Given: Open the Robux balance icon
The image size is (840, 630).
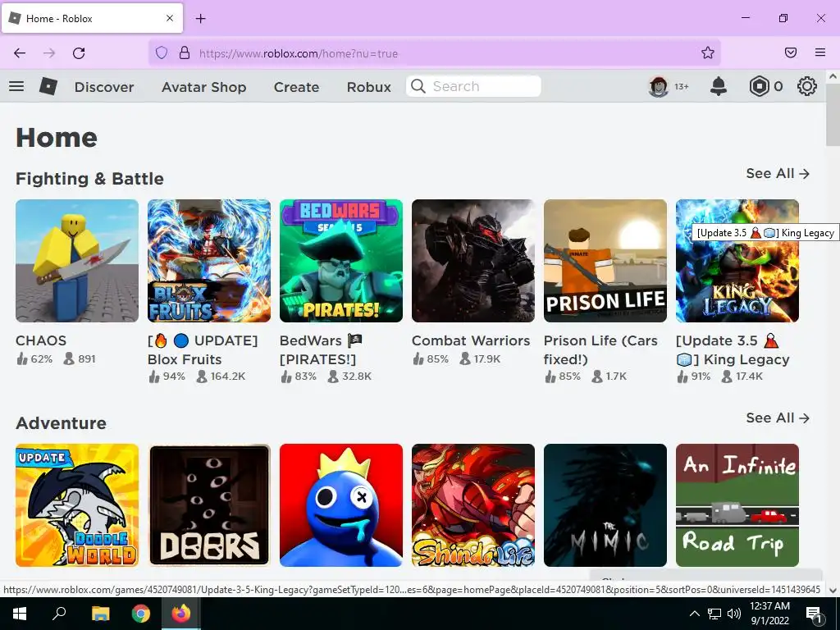Looking at the screenshot, I should 759,86.
